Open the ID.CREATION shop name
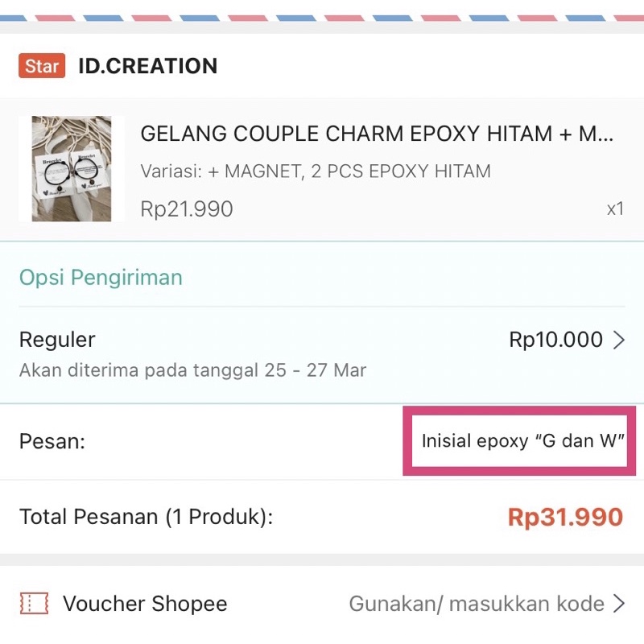The height and width of the screenshot is (644, 644). click(x=147, y=66)
